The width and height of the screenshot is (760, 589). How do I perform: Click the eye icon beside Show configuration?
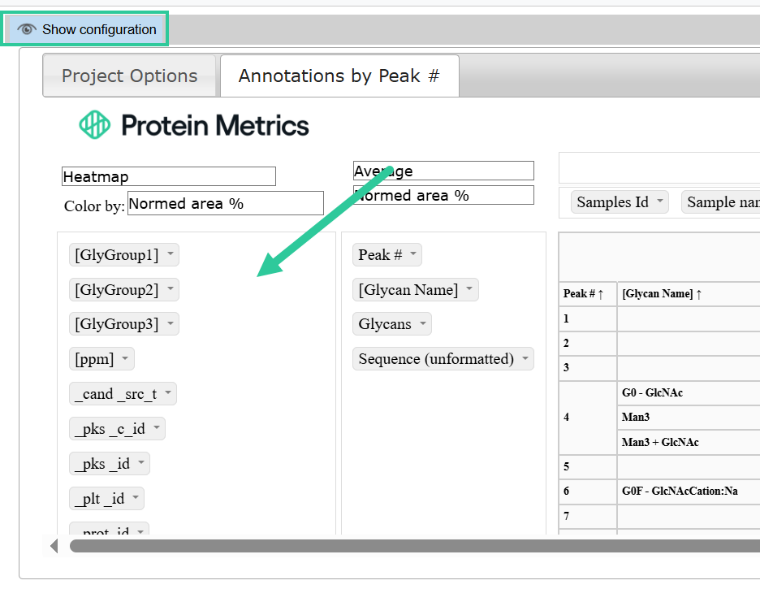27,29
